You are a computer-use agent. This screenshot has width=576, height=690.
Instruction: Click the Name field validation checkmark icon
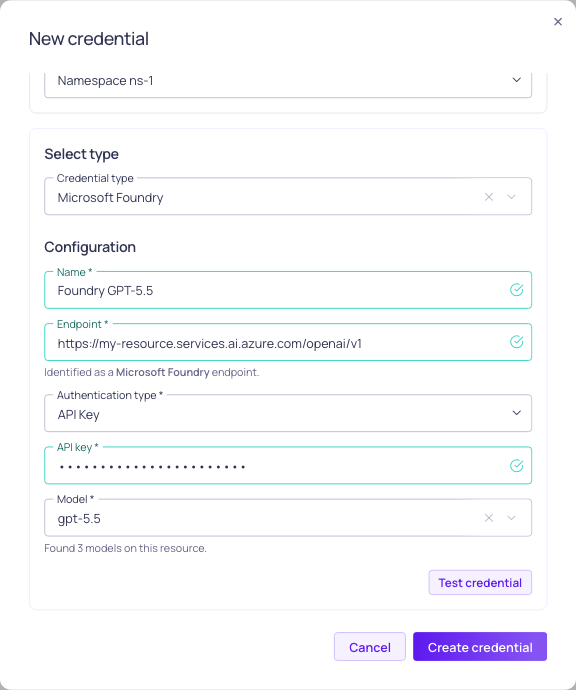pos(516,290)
